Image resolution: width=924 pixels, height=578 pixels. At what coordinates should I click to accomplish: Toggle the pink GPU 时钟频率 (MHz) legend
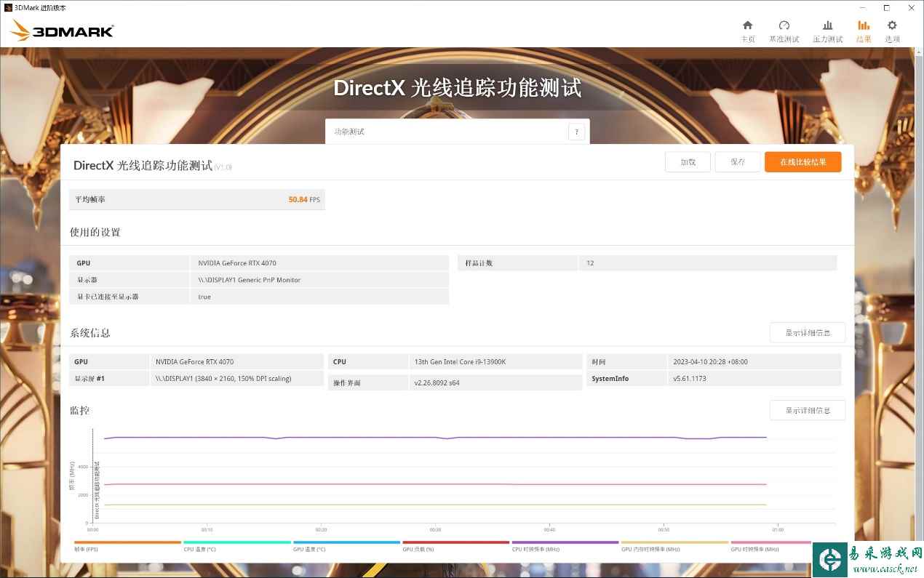coord(770,545)
